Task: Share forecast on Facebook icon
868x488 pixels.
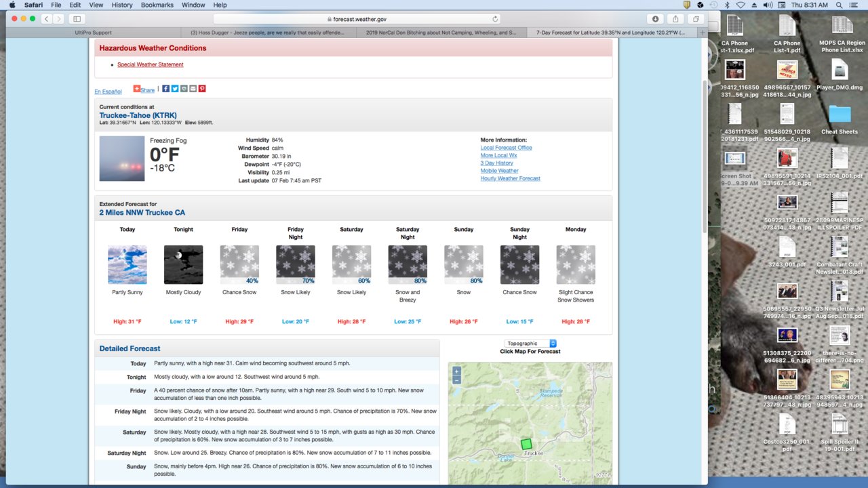Action: tap(166, 89)
